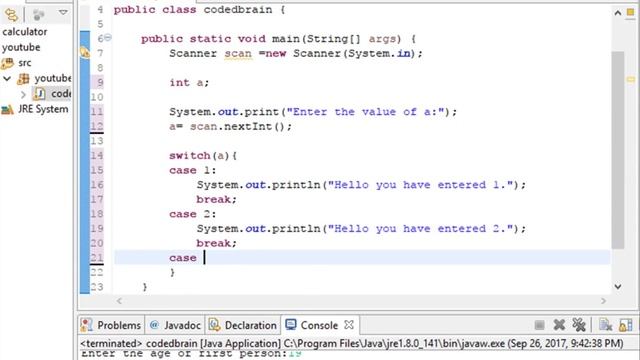The height and width of the screenshot is (360, 640).
Task: Click the editor vertical scrollbar down arrow
Action: [618, 287]
